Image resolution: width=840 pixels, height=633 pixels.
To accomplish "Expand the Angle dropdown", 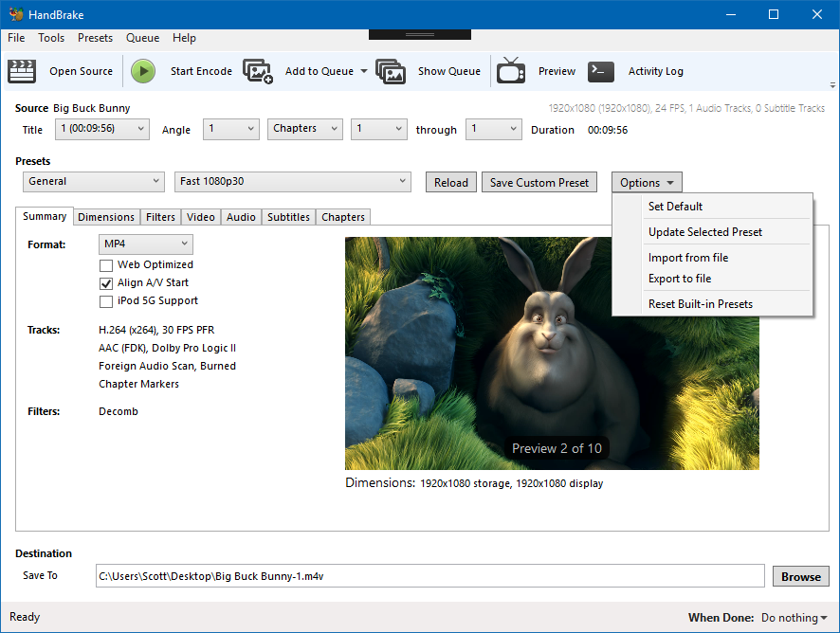I will click(x=231, y=129).
